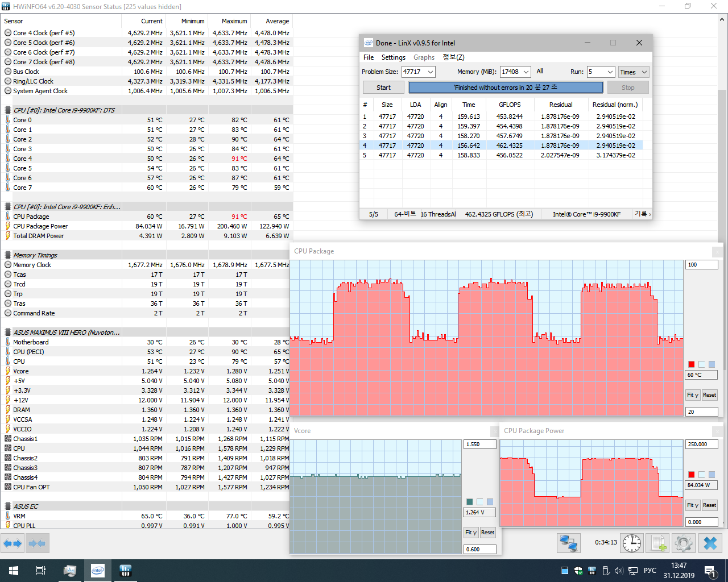
Task: Click the collapse-columns arrows icon in HWiNFO
Action: (x=37, y=543)
